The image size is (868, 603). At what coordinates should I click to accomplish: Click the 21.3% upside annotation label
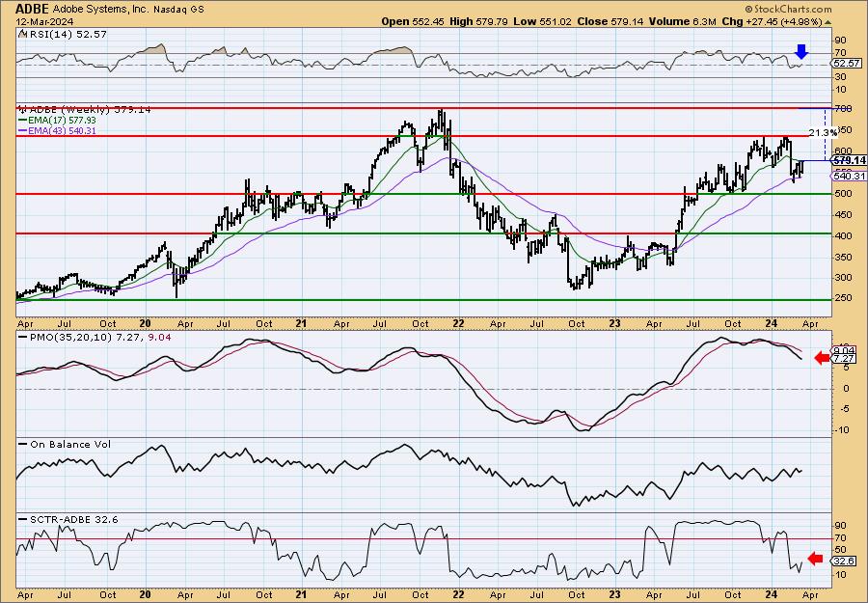[823, 133]
